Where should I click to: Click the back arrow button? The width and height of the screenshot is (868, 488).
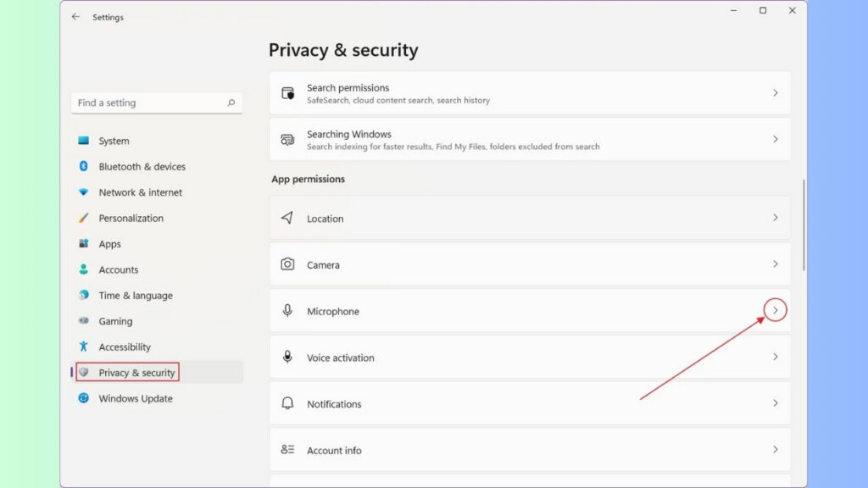[75, 16]
